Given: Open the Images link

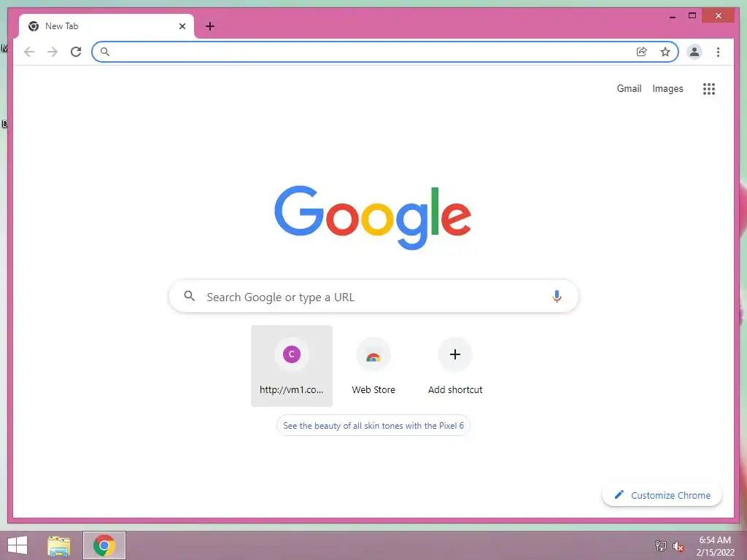Looking at the screenshot, I should click(667, 88).
